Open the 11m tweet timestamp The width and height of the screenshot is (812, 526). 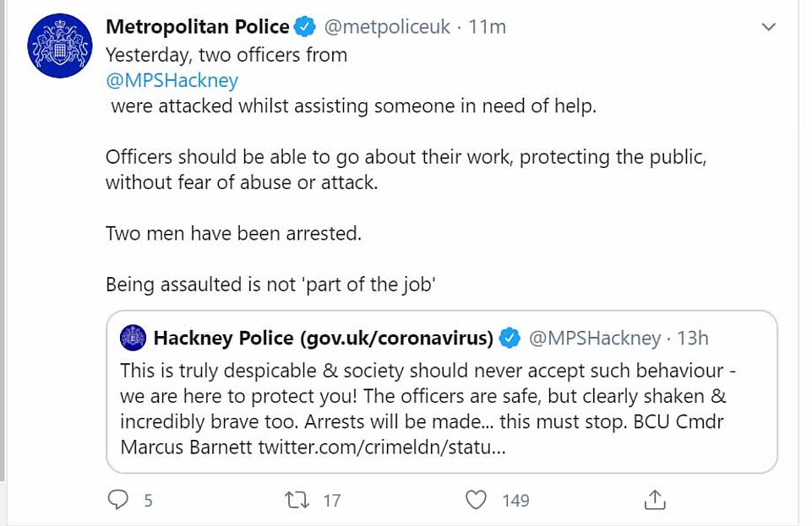[488, 27]
